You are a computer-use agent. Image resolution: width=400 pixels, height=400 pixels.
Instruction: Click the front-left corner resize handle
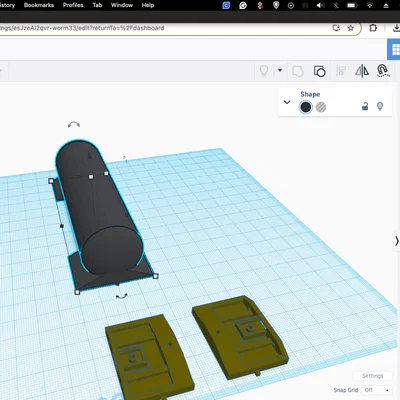(77, 292)
